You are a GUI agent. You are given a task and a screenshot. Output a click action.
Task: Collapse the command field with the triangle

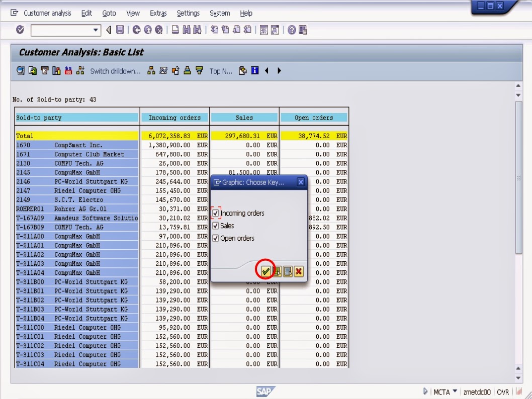click(x=109, y=30)
